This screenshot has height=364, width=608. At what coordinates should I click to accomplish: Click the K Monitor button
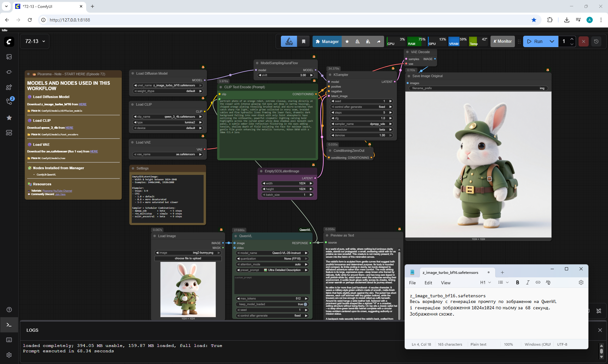pyautogui.click(x=502, y=41)
